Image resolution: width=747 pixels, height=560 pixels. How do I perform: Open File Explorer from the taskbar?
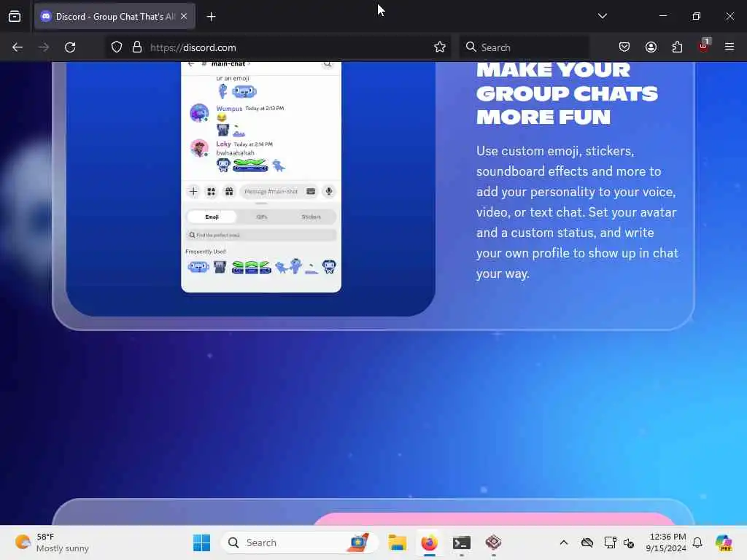[x=397, y=542]
